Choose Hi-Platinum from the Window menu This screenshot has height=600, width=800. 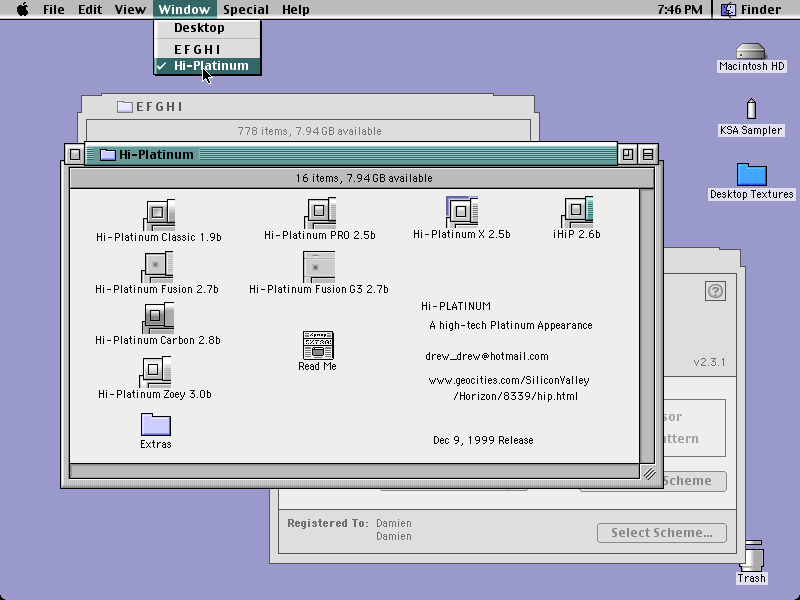(x=208, y=66)
